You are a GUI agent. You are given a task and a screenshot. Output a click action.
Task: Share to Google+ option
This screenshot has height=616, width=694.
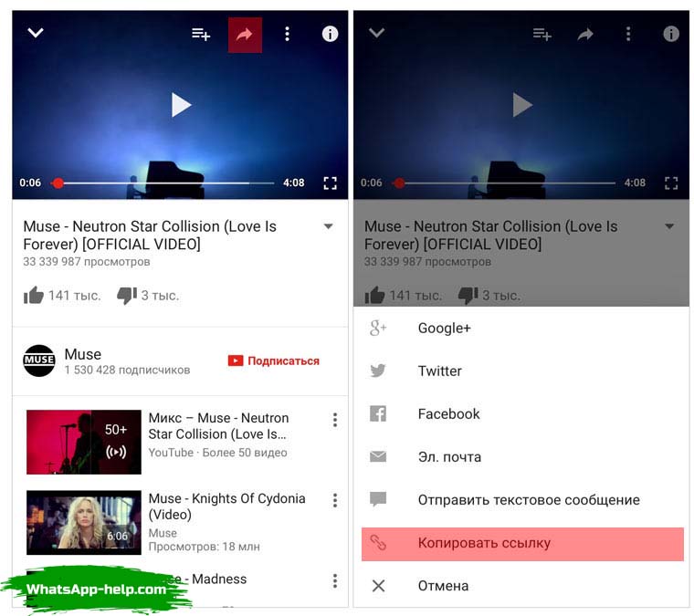pos(520,329)
